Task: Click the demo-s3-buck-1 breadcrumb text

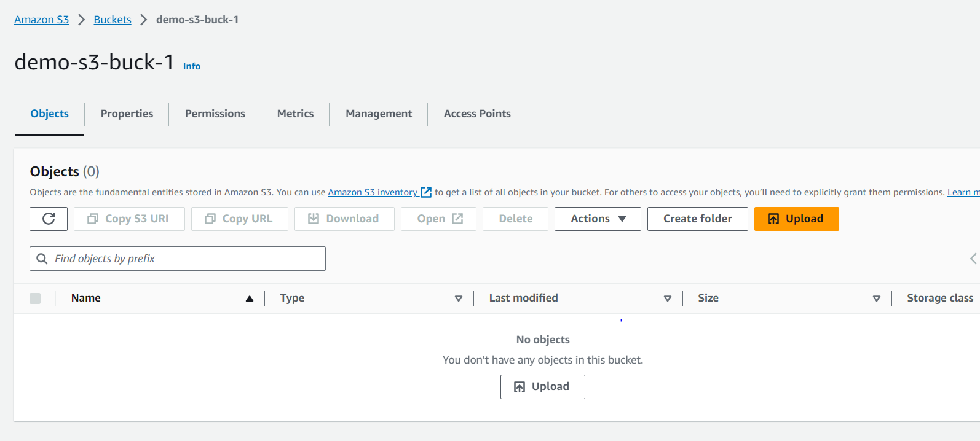Action: (197, 20)
